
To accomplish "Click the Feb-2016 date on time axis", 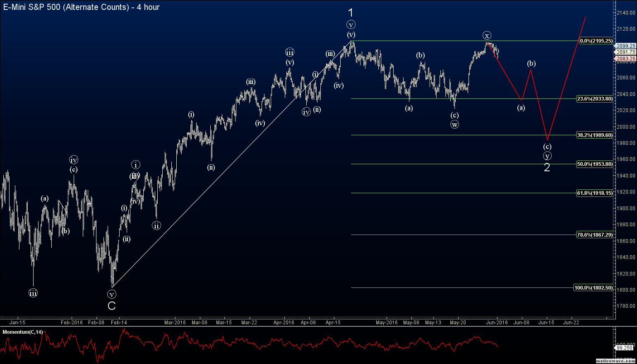I will 72,323.
